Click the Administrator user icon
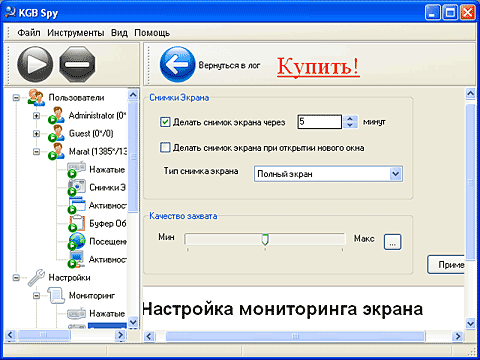Image resolution: width=480 pixels, height=360 pixels. click(56, 115)
